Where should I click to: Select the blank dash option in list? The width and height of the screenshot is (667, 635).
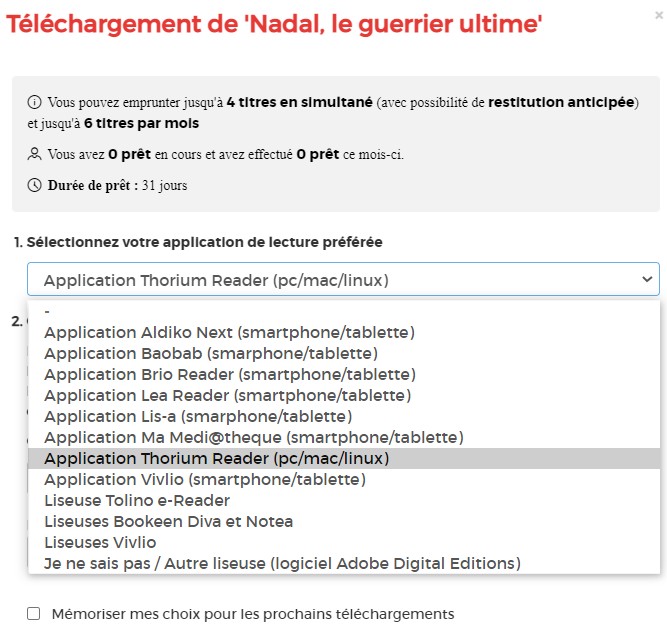(x=48, y=311)
